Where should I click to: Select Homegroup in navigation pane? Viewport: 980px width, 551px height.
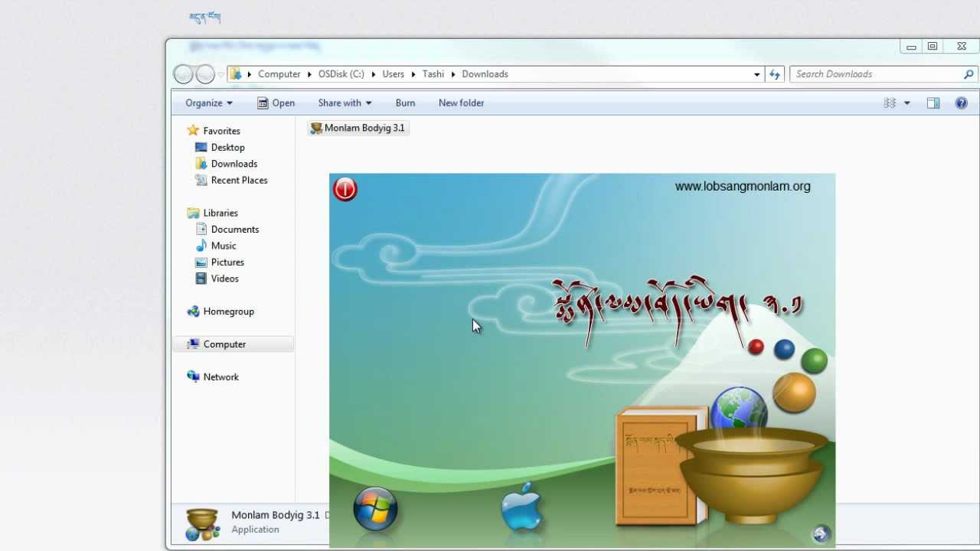[228, 311]
